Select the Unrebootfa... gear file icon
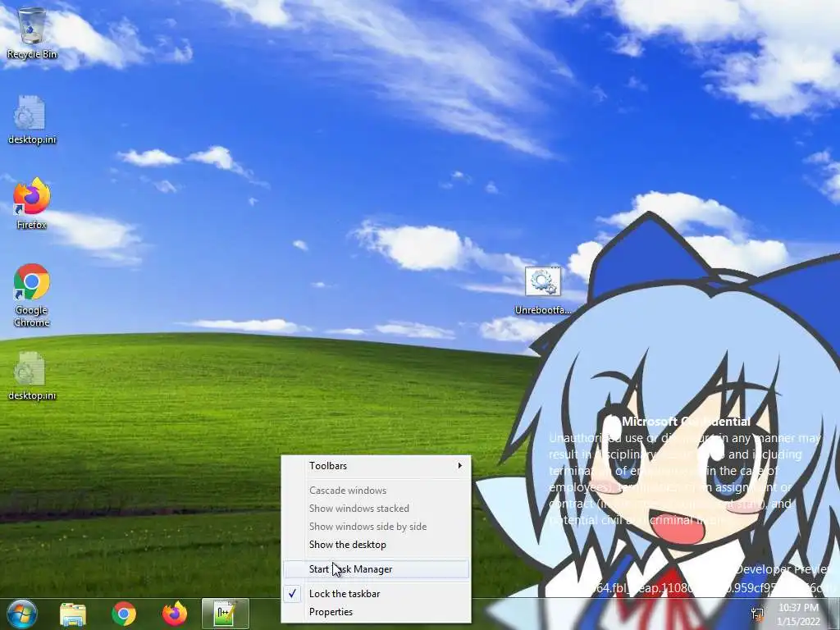Image resolution: width=840 pixels, height=630 pixels. point(543,290)
